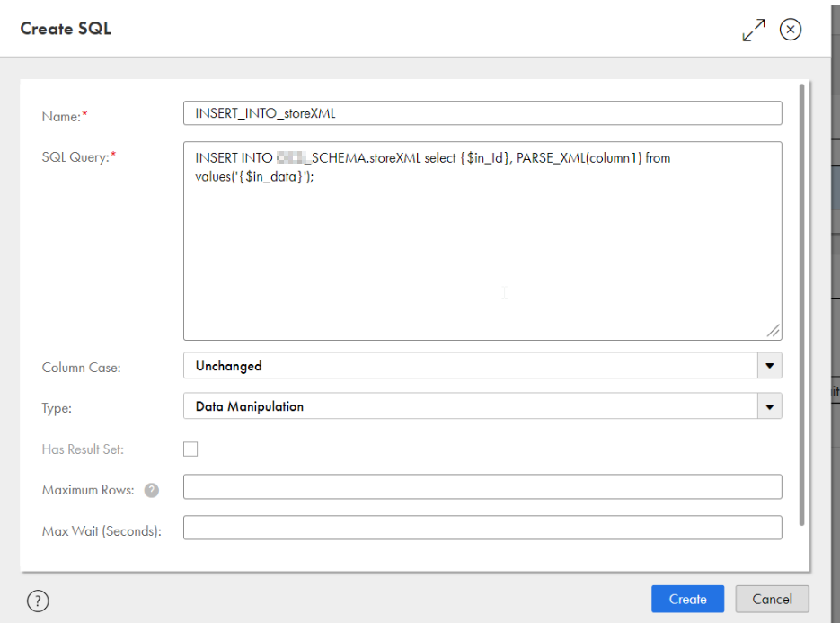The height and width of the screenshot is (623, 840).
Task: Focus the Maximum Rows input field
Action: (x=482, y=487)
